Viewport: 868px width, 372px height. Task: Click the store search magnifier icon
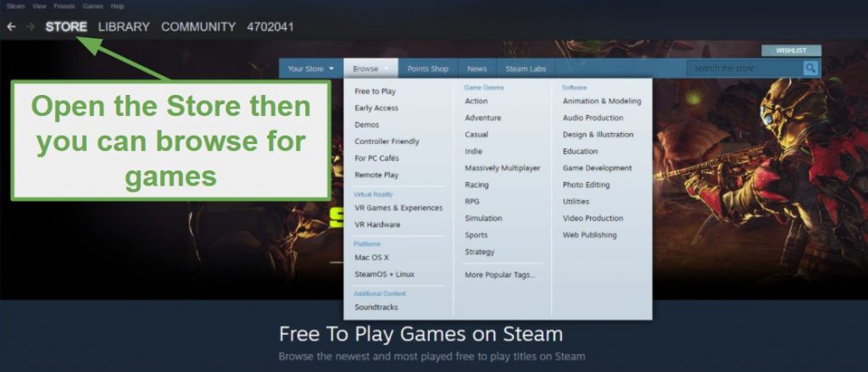pos(810,68)
